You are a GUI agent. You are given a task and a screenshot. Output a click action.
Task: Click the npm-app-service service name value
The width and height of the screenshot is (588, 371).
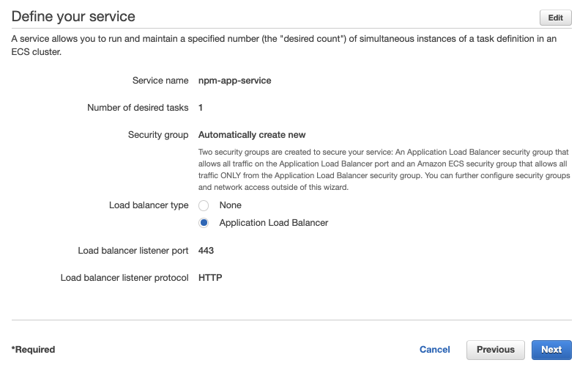[x=235, y=81]
